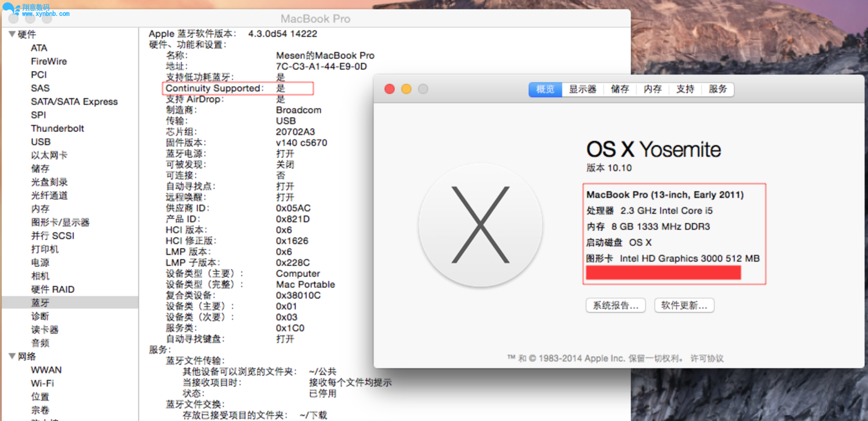Viewport: 868px width, 421px height.
Task: Click the 系统报告... button
Action: pos(615,305)
